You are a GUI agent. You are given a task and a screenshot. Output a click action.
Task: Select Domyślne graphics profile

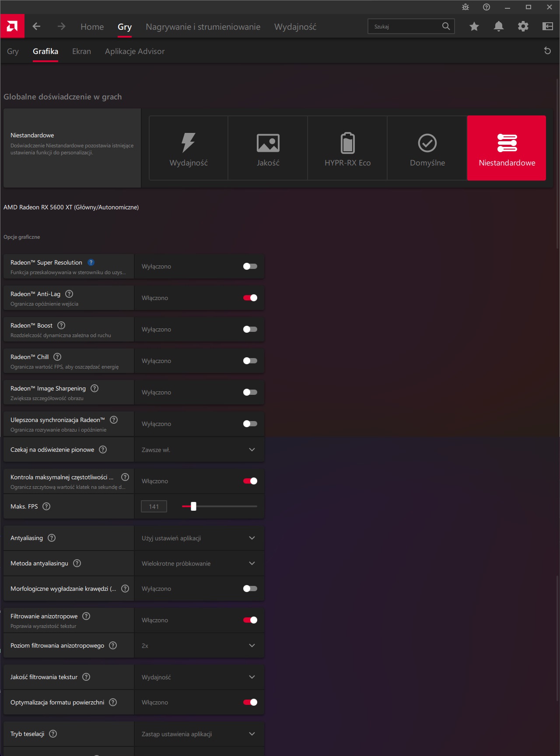tap(427, 148)
